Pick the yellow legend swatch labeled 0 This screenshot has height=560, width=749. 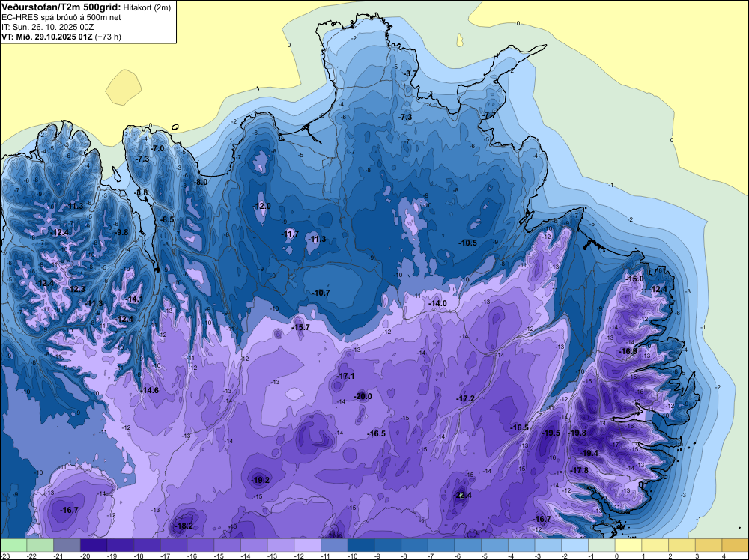pyautogui.click(x=628, y=545)
